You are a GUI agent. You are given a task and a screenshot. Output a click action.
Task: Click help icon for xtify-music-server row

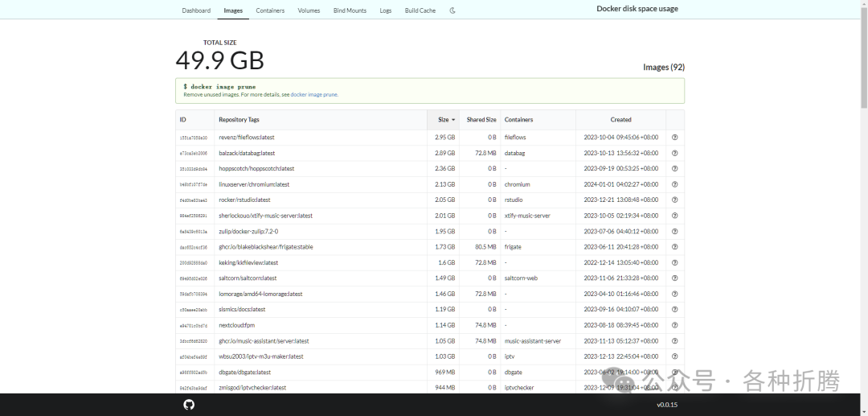pyautogui.click(x=675, y=216)
